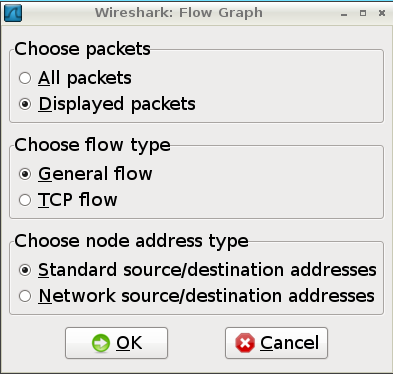Select the Displayed packets radio button
The image size is (393, 376).
click(25, 104)
